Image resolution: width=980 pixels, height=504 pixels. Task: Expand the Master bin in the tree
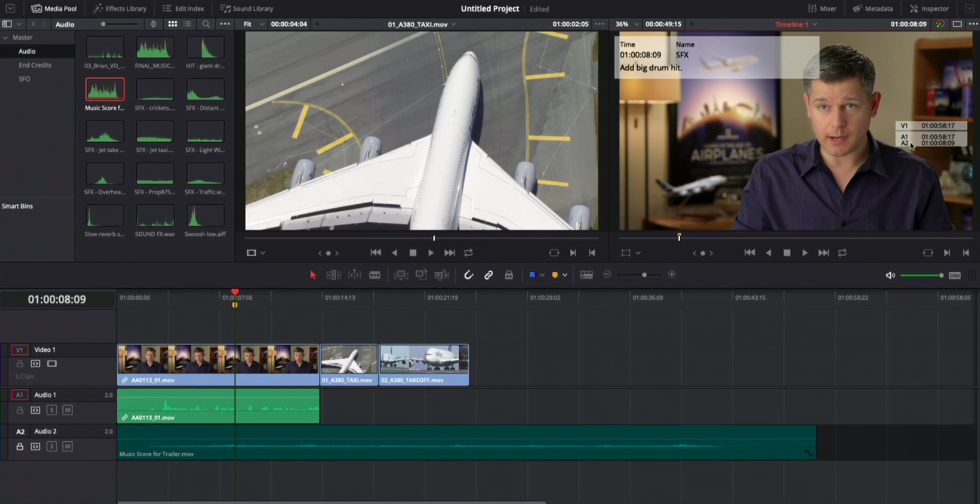[x=6, y=38]
